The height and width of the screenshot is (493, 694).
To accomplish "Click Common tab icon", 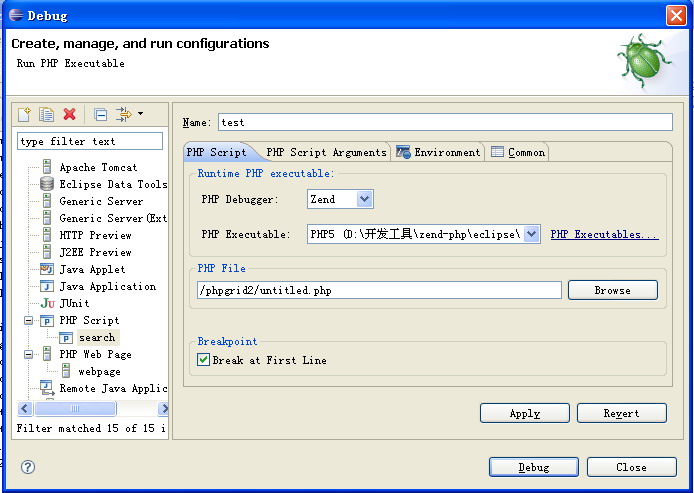I will [x=497, y=152].
